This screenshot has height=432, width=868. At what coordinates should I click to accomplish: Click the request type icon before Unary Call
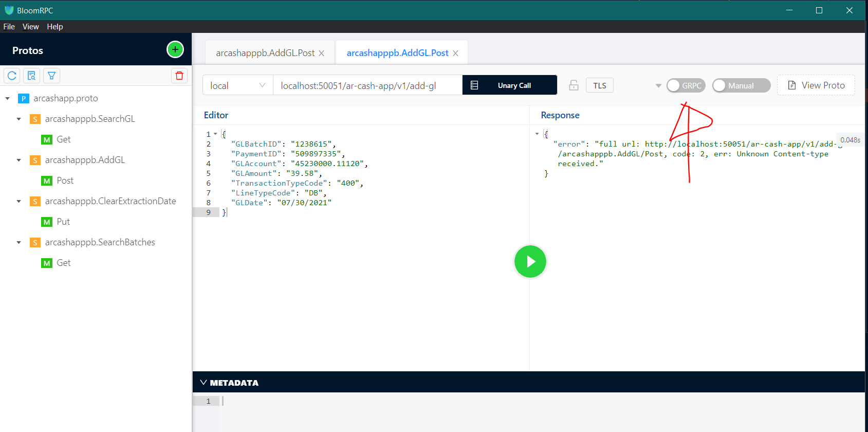pos(474,85)
